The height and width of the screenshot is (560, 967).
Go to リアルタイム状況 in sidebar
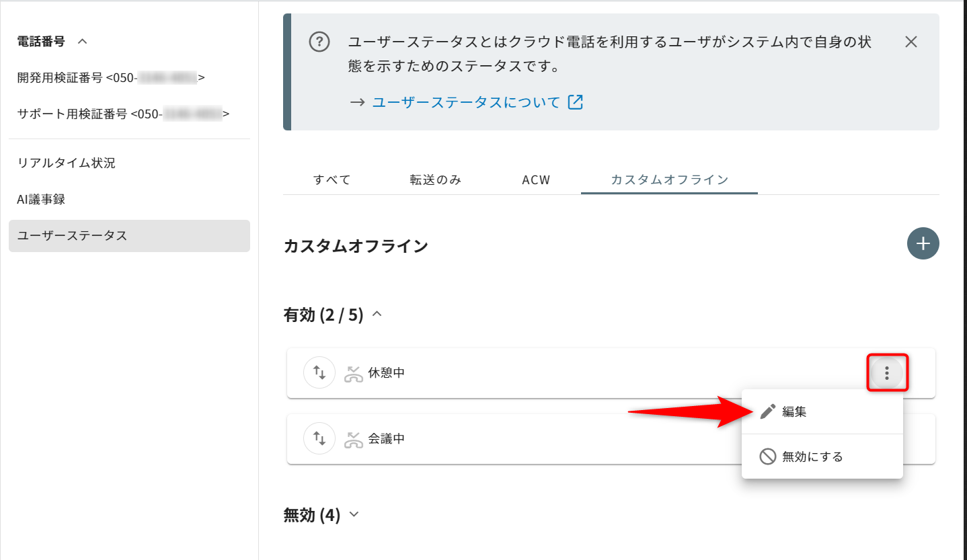coord(66,163)
